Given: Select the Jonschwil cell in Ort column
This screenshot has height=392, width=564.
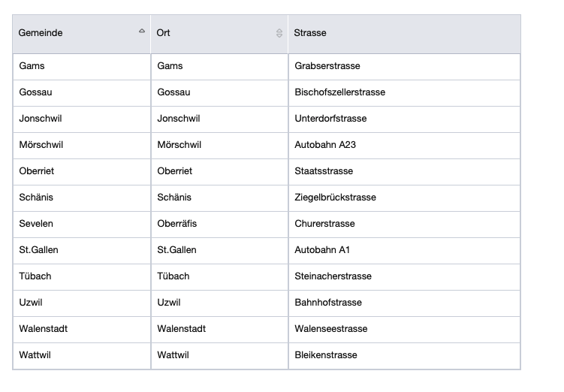Looking at the screenshot, I should pos(179,119).
